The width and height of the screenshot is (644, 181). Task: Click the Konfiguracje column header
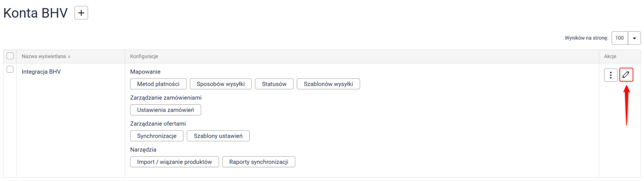click(x=144, y=56)
